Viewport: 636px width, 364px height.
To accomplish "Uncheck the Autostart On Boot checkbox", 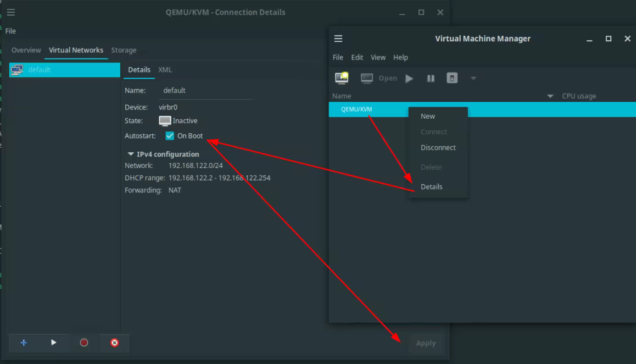I will coord(170,136).
